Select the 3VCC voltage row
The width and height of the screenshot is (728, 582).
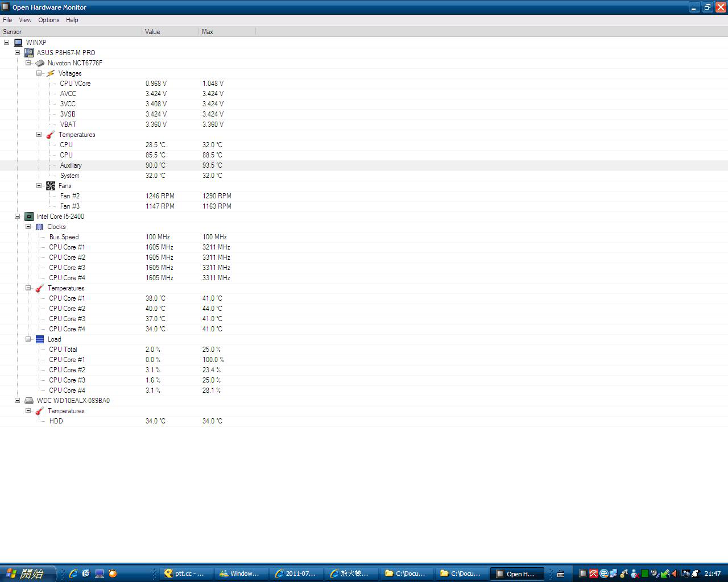[364, 104]
